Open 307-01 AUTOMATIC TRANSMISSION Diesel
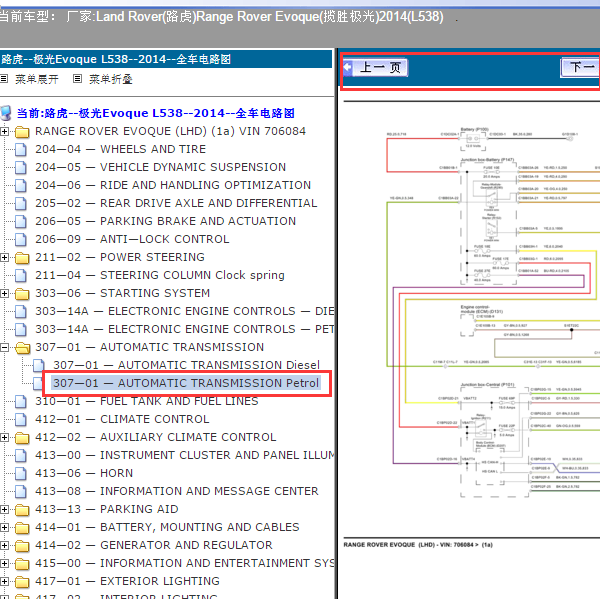The image size is (600, 599). (x=186, y=365)
